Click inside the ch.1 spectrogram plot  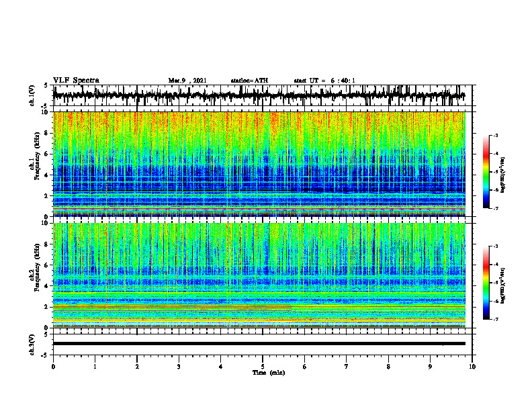pos(259,164)
